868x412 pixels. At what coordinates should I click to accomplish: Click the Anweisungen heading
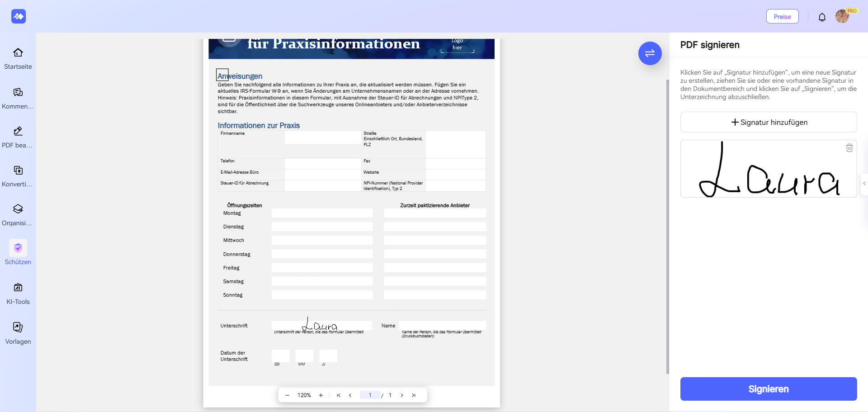[240, 76]
